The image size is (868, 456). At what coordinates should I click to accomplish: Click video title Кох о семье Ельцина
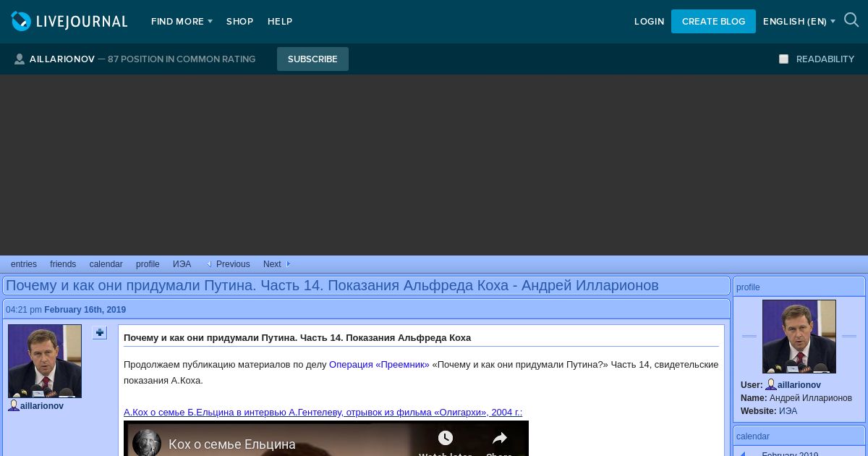tap(232, 444)
